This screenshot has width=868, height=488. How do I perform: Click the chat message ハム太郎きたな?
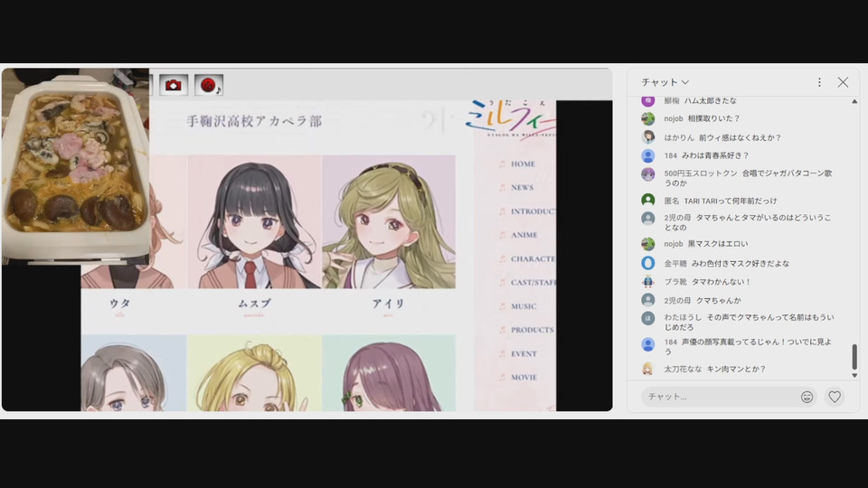click(711, 100)
